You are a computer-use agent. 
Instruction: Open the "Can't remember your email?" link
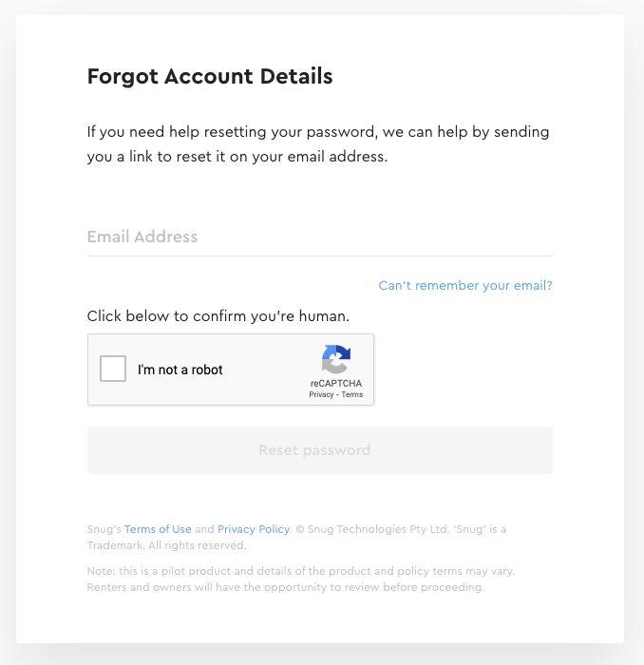click(x=464, y=285)
